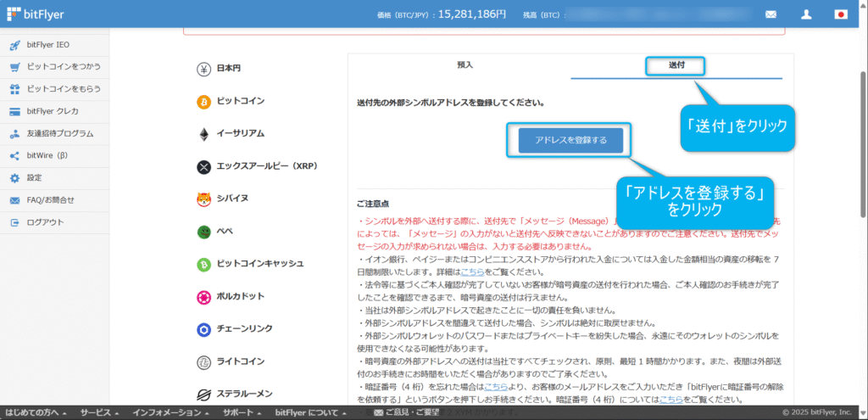Expand the bitFlyer について footer menu
This screenshot has width=868, height=420.
click(310, 413)
